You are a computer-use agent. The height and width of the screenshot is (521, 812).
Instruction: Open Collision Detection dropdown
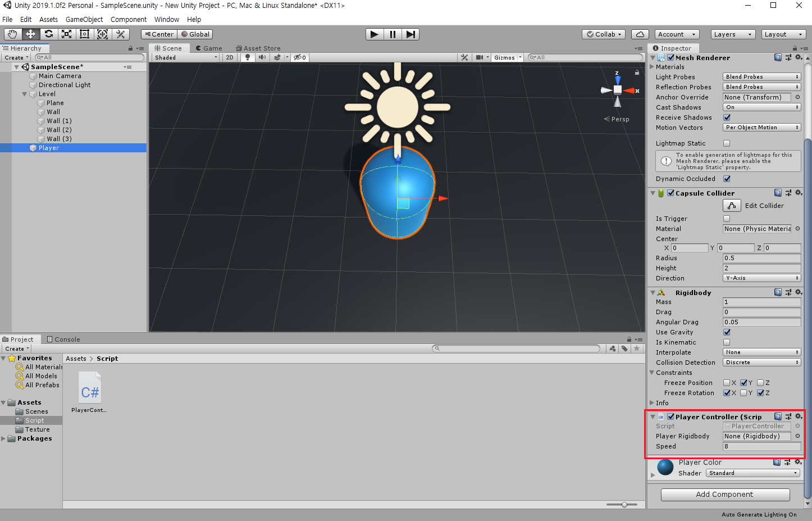point(761,363)
